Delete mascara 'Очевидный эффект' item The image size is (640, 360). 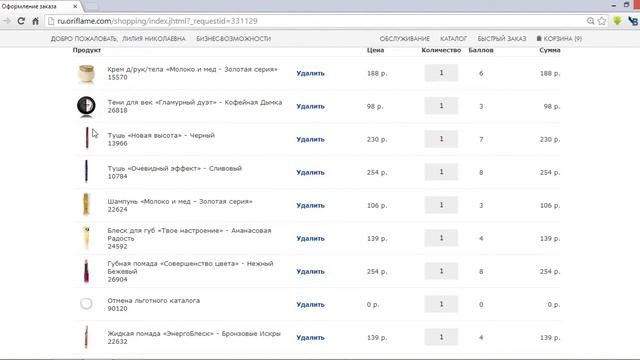(310, 173)
